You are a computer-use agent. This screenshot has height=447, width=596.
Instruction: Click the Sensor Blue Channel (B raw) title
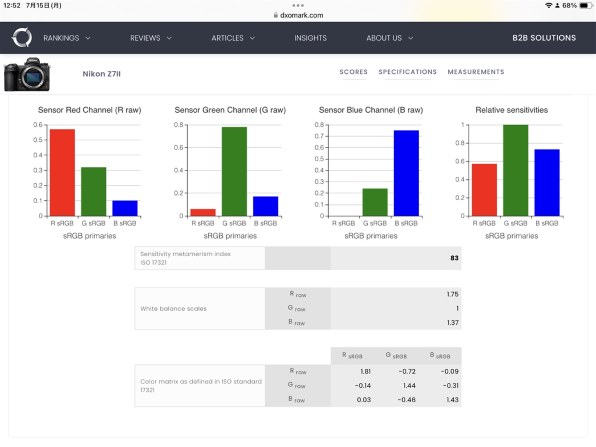coord(371,110)
